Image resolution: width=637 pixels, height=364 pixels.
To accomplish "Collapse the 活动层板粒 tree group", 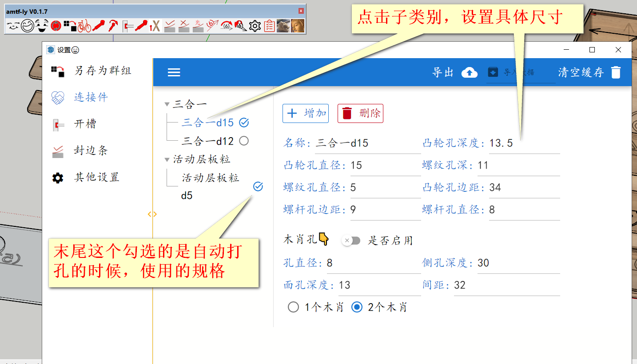I will point(167,159).
